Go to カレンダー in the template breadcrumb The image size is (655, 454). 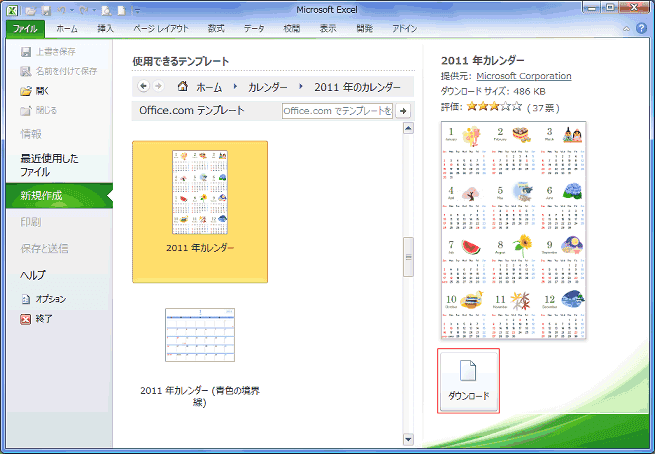(x=268, y=87)
